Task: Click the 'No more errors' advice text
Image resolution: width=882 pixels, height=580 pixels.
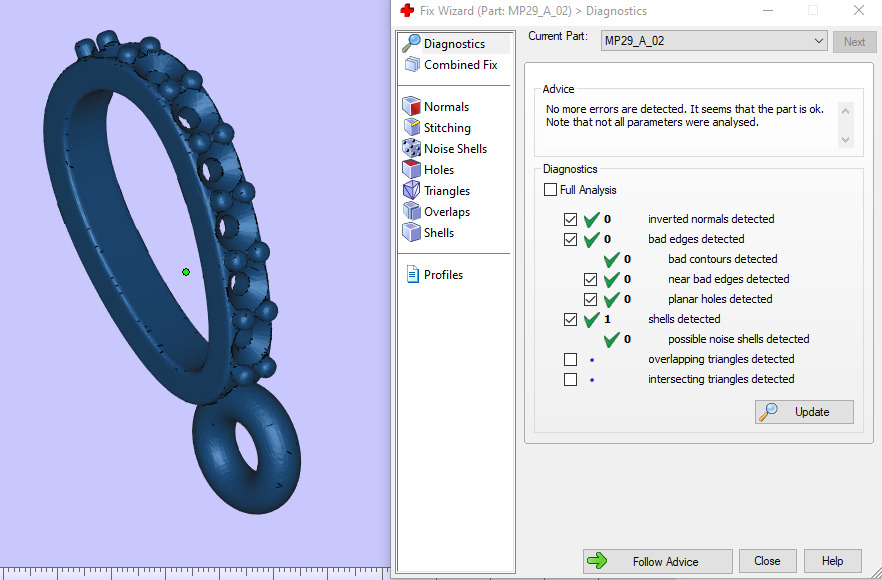Action: (x=685, y=115)
